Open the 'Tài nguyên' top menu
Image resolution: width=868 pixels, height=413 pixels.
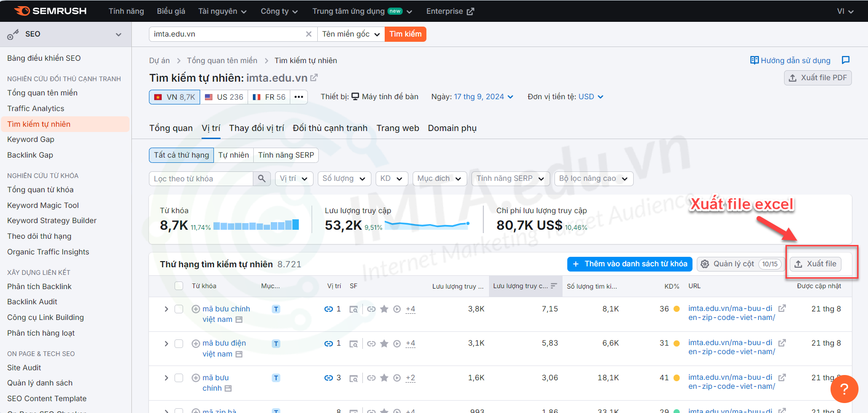coord(222,11)
